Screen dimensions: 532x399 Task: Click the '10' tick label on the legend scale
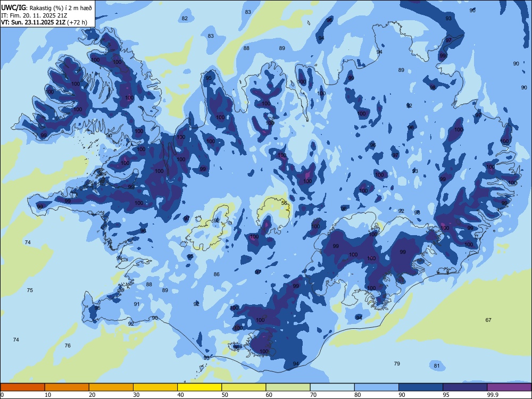click(x=48, y=395)
